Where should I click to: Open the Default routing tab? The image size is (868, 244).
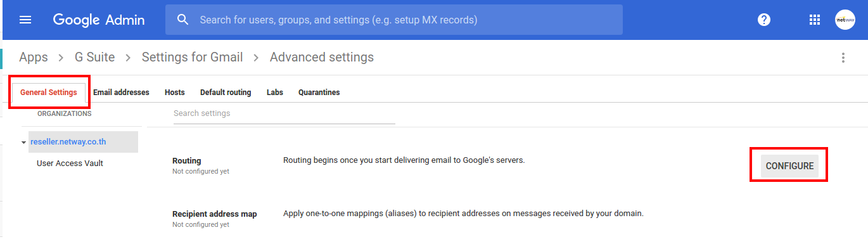coord(226,93)
